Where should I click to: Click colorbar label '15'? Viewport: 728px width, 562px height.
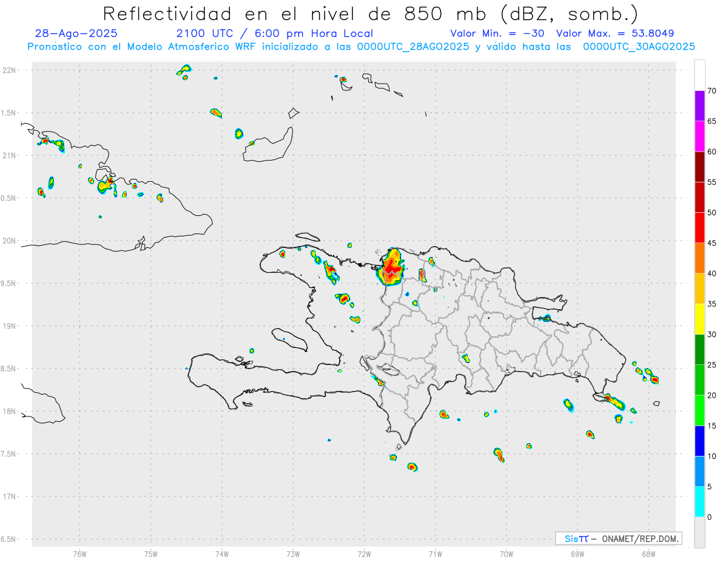712,426
